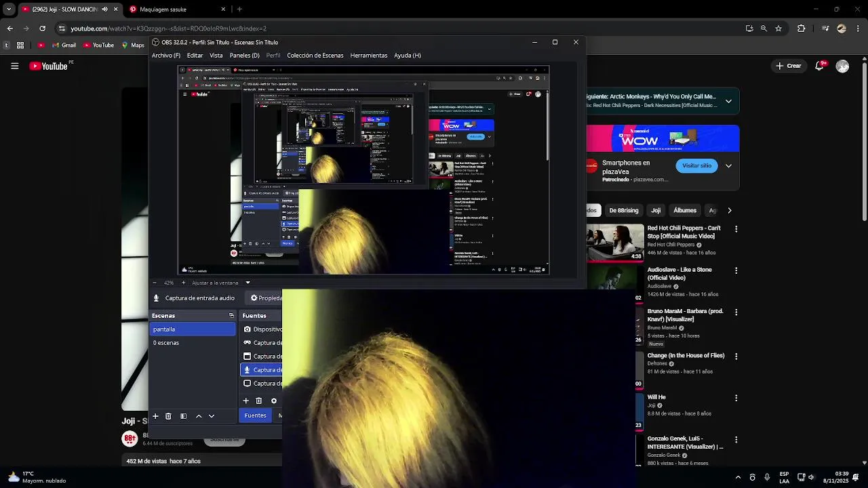Select the Joji filter chip

pos(656,210)
